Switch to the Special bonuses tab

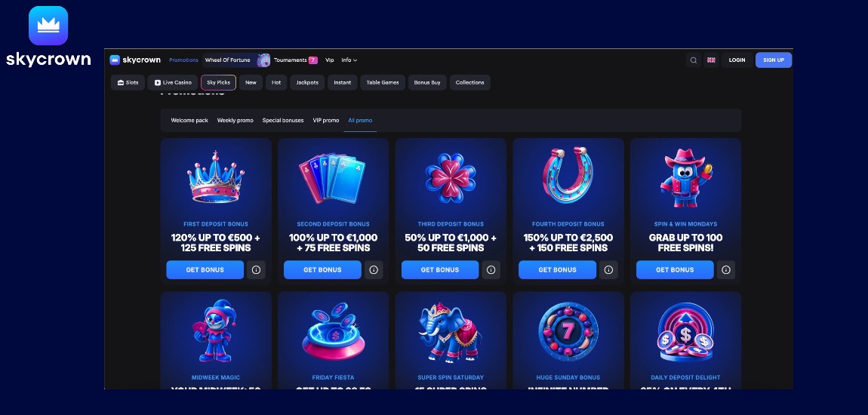[283, 121]
